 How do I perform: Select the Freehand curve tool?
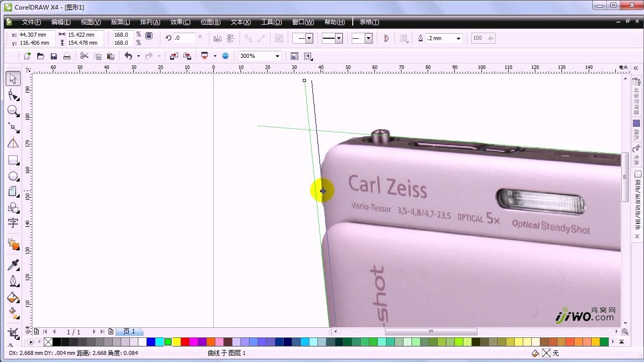point(13,127)
